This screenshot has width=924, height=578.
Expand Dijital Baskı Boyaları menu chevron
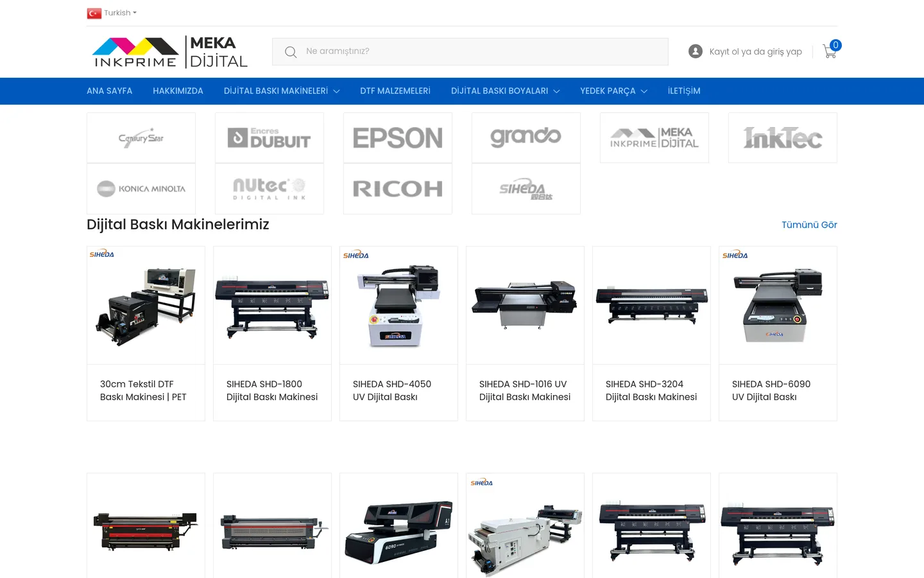click(x=556, y=91)
